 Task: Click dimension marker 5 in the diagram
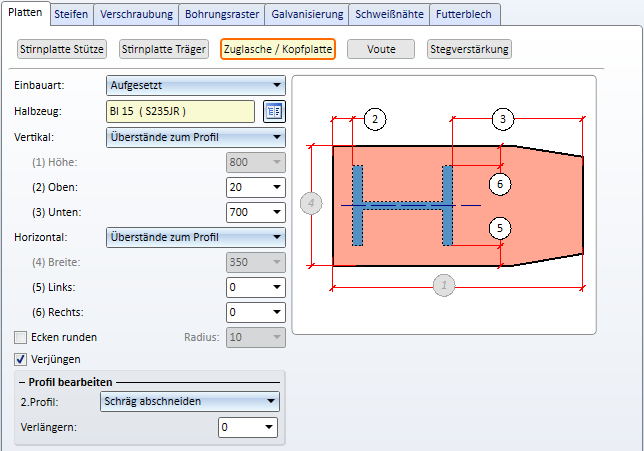(x=500, y=228)
